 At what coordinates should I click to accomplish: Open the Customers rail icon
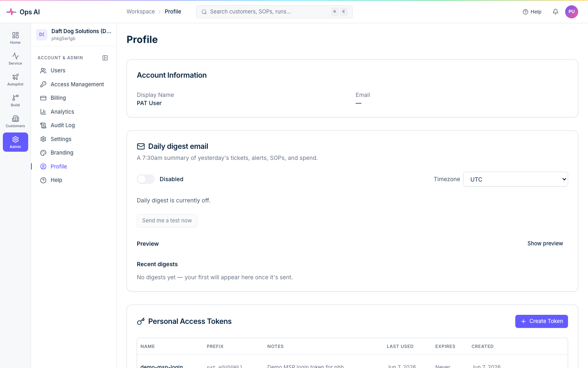tap(15, 121)
